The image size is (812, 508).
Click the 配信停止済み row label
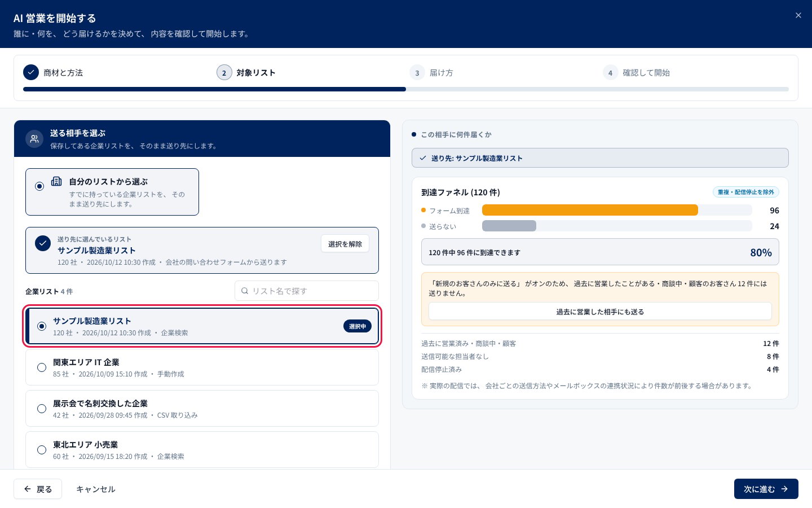pyautogui.click(x=442, y=370)
